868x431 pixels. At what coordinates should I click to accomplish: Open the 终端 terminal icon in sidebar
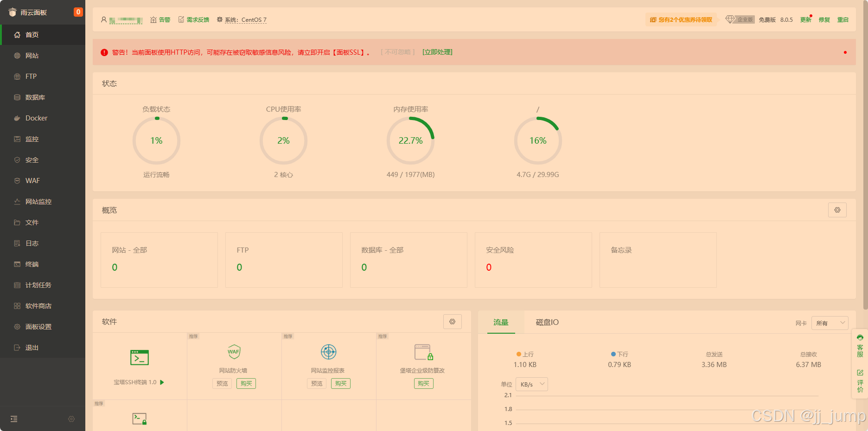tap(17, 264)
